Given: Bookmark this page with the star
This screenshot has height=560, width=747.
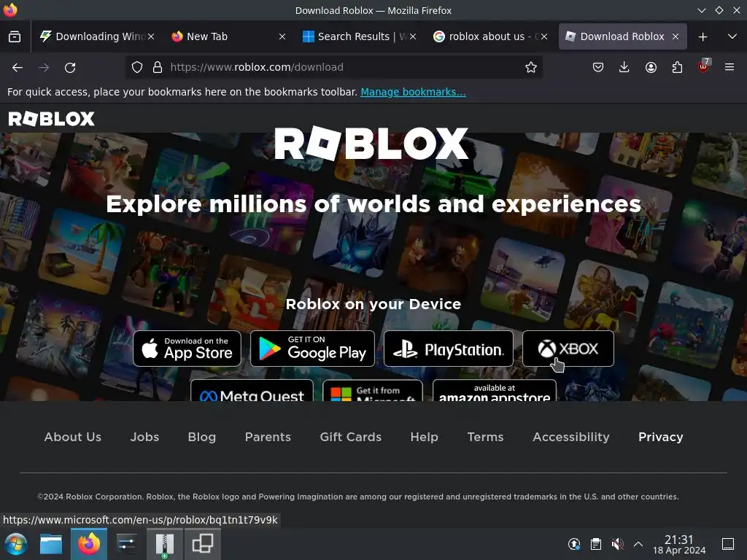Looking at the screenshot, I should (x=531, y=67).
